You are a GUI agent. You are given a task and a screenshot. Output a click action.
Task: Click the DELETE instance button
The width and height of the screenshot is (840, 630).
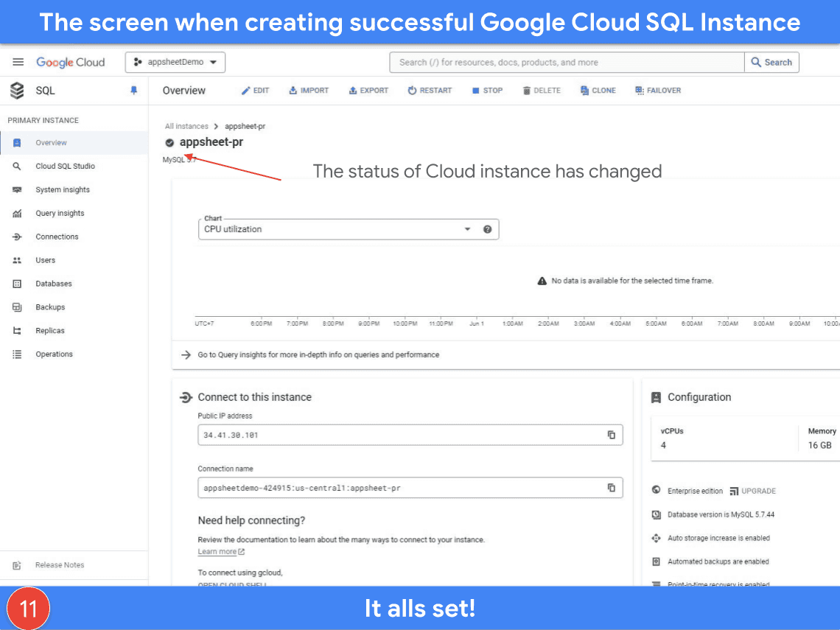(542, 91)
